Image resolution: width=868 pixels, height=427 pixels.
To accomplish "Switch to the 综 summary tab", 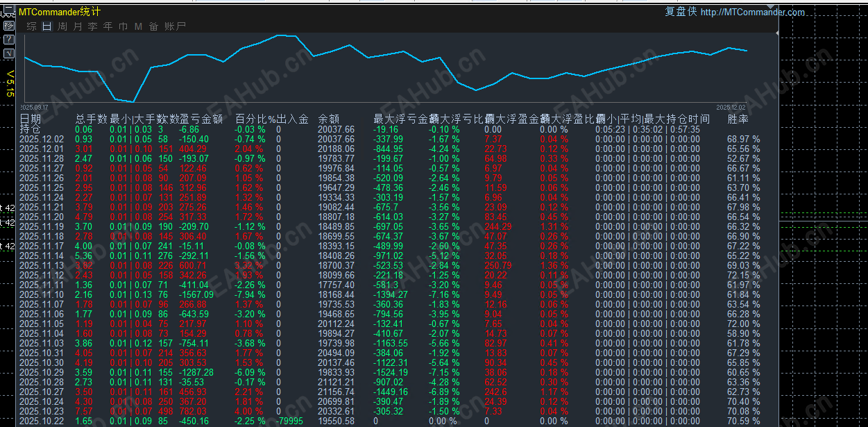I will coord(31,26).
